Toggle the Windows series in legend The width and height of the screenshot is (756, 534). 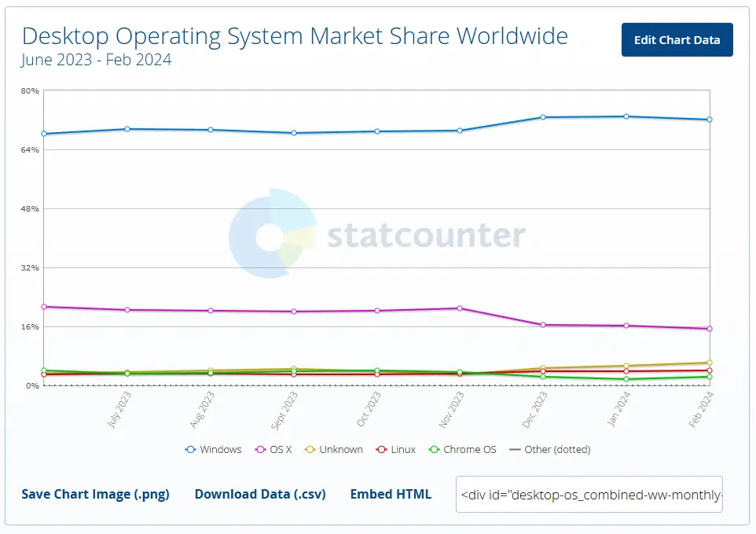[214, 449]
